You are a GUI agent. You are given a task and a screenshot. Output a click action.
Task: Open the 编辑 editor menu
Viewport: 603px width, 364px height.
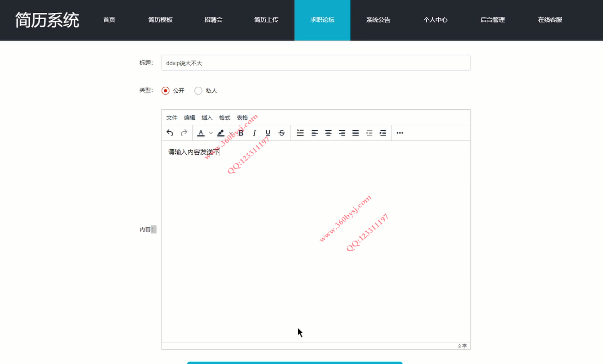coord(190,118)
